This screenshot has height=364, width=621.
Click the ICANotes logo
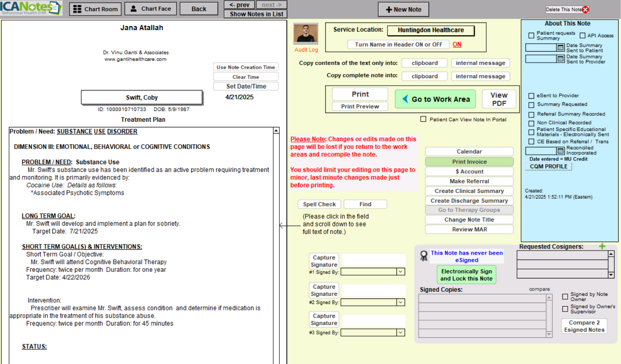pos(31,8)
